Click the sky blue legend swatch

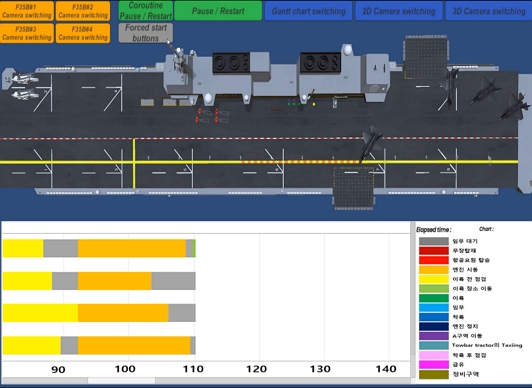pyautogui.click(x=434, y=308)
